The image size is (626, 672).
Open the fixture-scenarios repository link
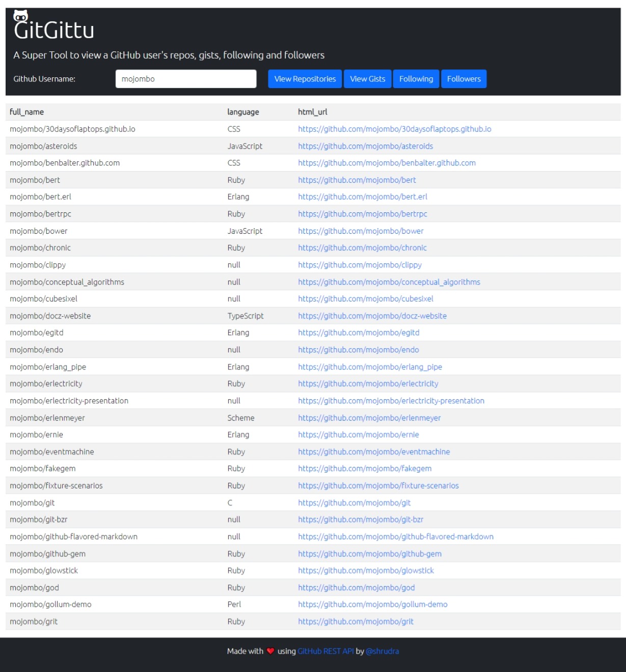pyautogui.click(x=378, y=486)
